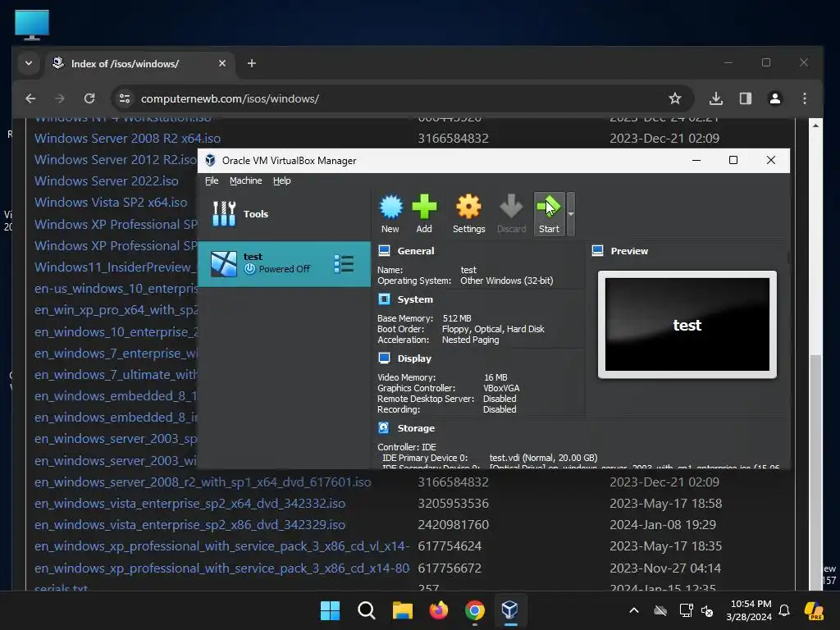Viewport: 840px width, 630px height.
Task: Click date 2024-Jan-08 19:29
Action: (663, 525)
